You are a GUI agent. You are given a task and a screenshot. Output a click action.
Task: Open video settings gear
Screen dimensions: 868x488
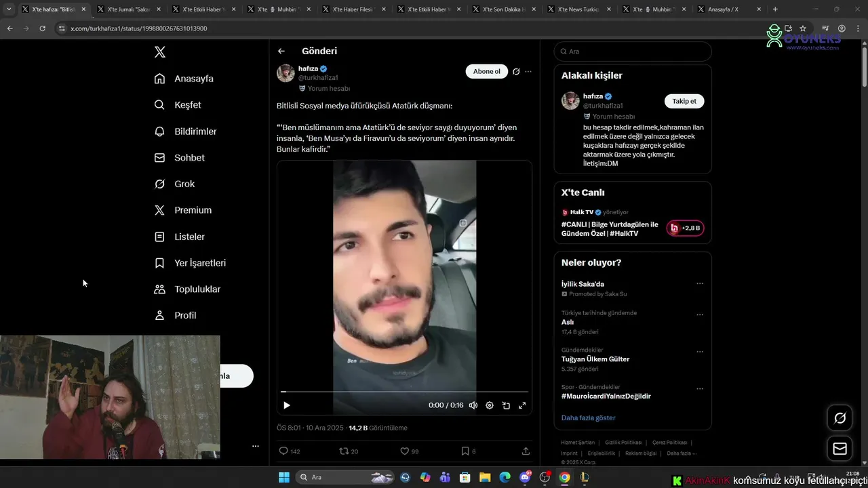[490, 405]
